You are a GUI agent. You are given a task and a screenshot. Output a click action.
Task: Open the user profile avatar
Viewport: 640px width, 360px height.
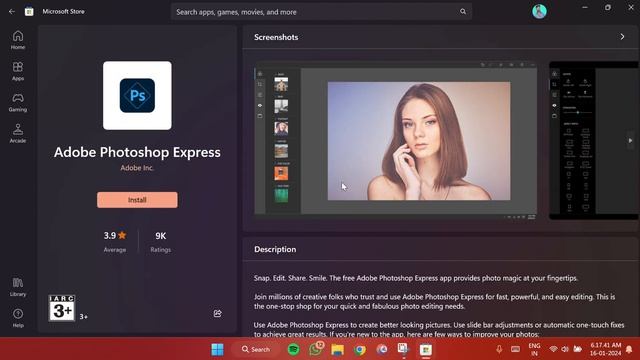click(539, 11)
